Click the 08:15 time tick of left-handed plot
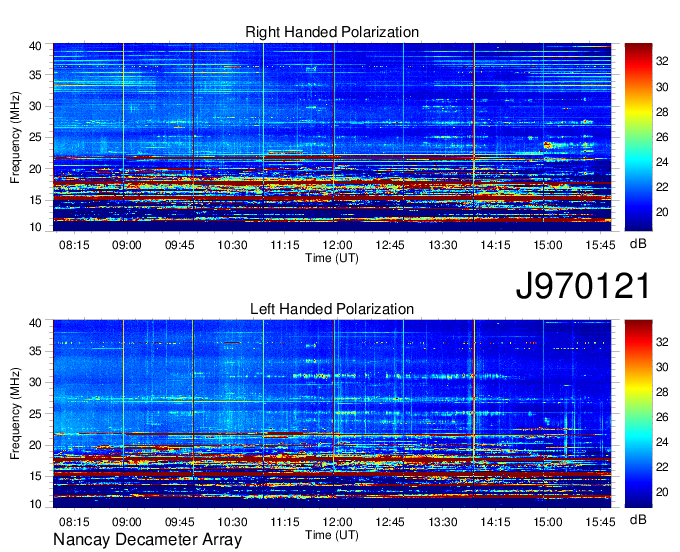This screenshot has height=552, width=680. 74,522
